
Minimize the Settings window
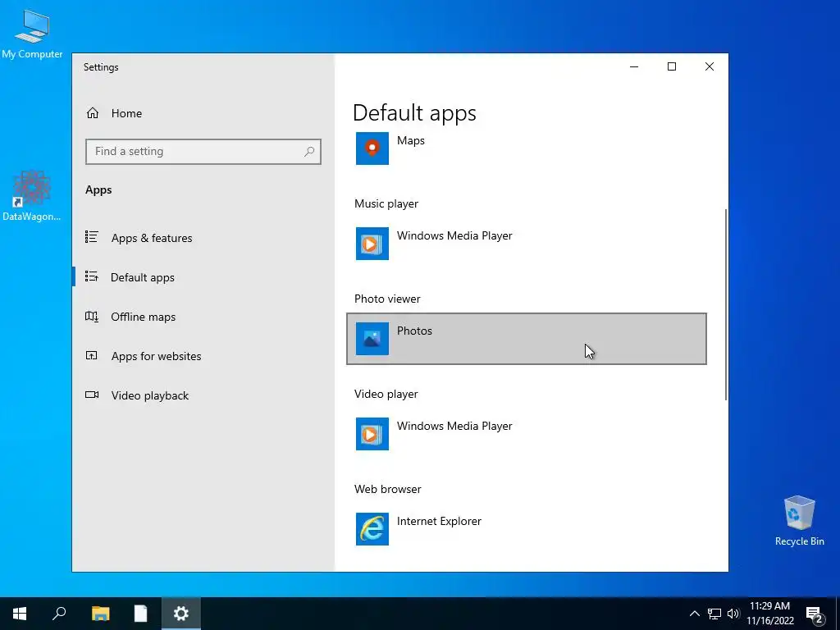tap(634, 66)
